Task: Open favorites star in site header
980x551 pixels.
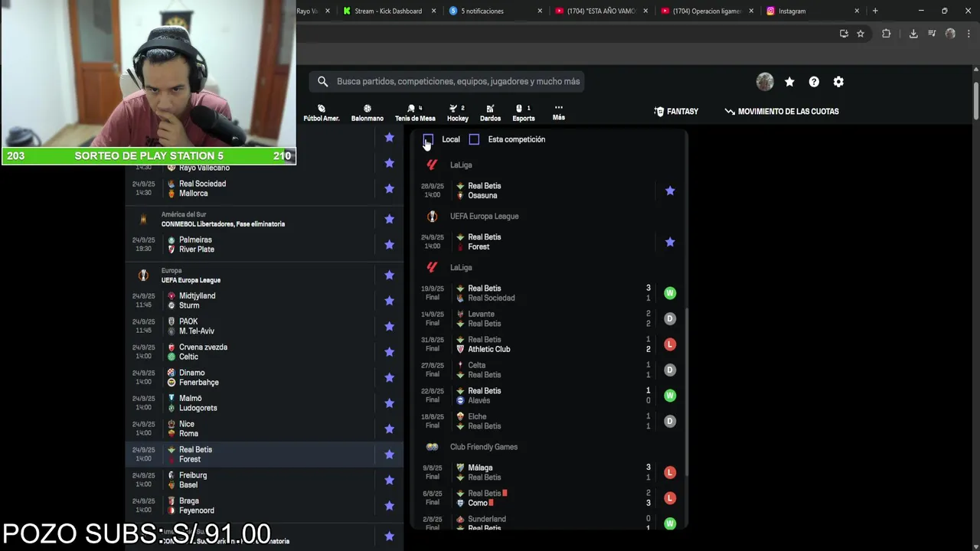Action: [789, 82]
